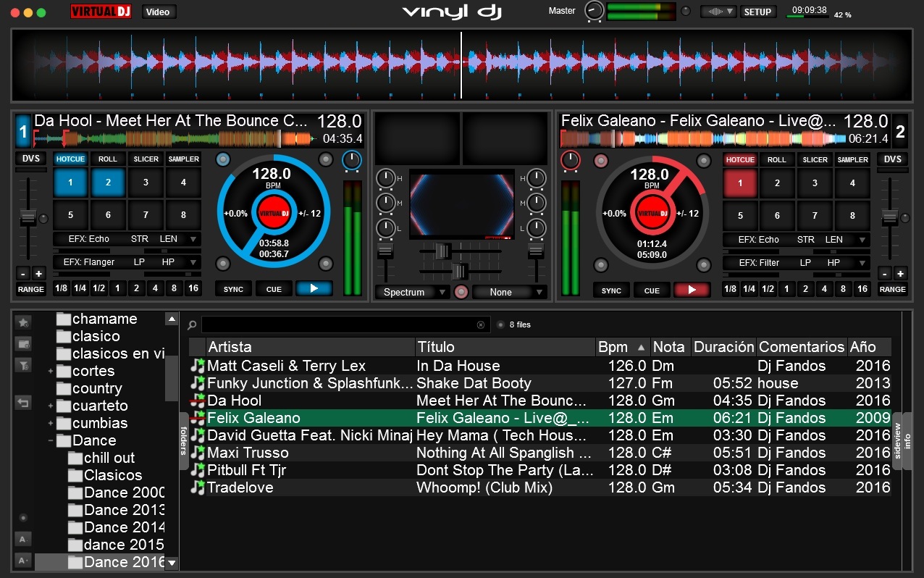Click left L equalizer knob

(x=386, y=229)
